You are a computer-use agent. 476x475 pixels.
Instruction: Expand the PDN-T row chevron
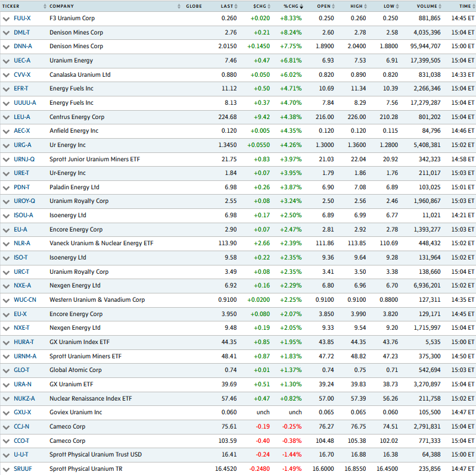[6, 187]
